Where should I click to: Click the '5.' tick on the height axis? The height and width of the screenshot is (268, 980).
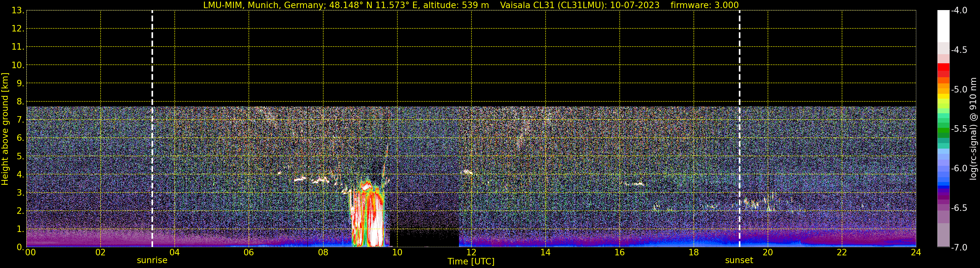[x=20, y=156]
